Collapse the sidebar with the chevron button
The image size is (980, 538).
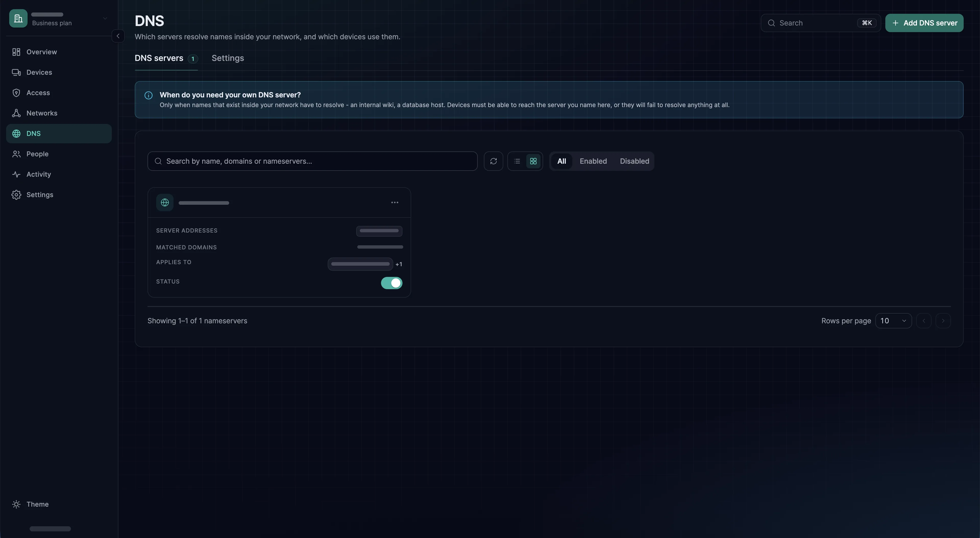[118, 36]
